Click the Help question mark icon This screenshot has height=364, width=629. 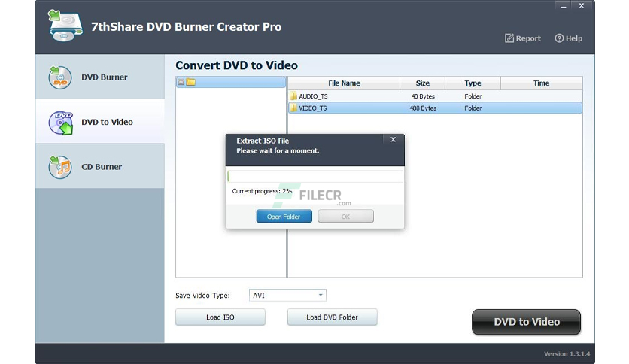[559, 38]
